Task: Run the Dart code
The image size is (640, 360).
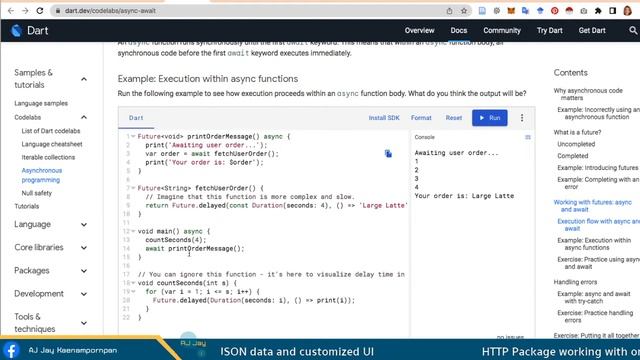Action: (x=490, y=118)
